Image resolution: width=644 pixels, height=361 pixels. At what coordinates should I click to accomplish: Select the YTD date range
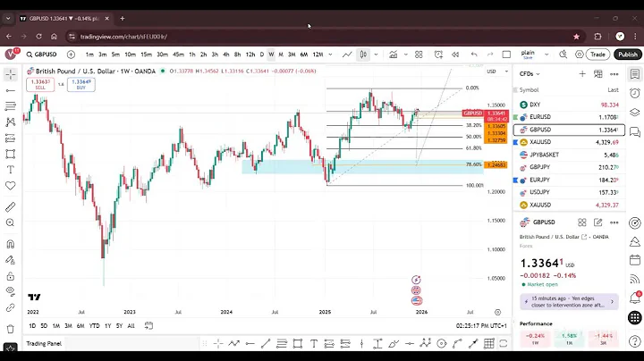pos(95,326)
